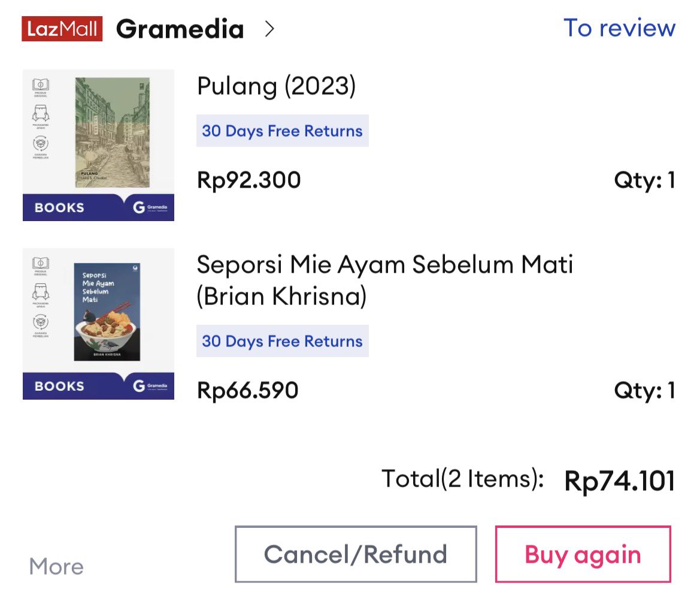
Task: Click the Cancel/Refund button
Action: point(356,554)
